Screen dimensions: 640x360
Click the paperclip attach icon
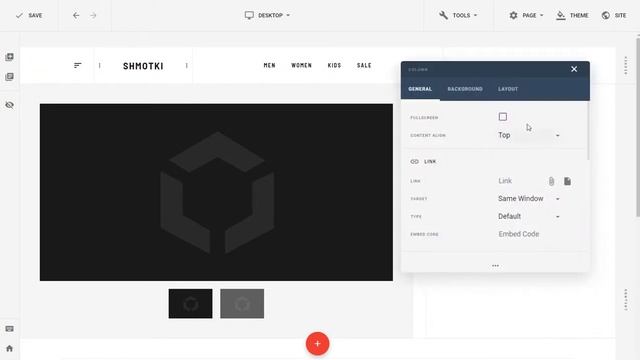tap(551, 181)
